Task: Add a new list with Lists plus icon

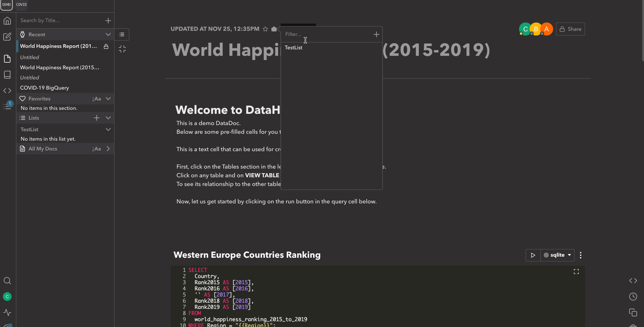Action: [97, 118]
